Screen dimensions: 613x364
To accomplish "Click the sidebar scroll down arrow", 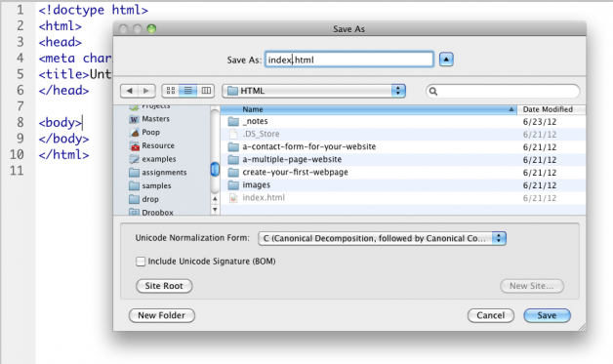I will point(215,210).
